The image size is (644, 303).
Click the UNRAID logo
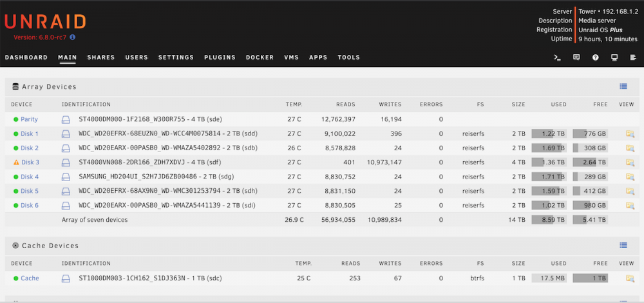point(45,22)
